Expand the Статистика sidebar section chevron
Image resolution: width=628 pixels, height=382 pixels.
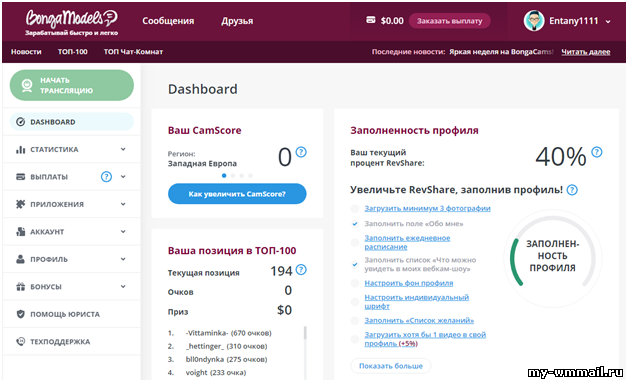(x=123, y=149)
